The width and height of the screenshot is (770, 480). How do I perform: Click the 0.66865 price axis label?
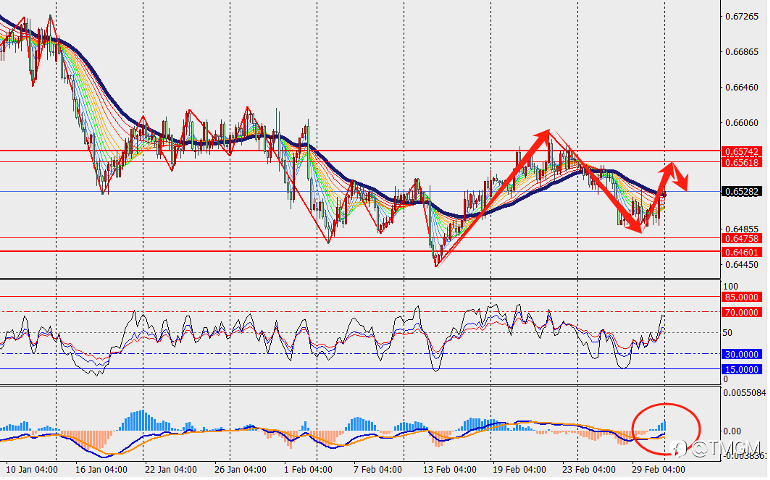(742, 52)
